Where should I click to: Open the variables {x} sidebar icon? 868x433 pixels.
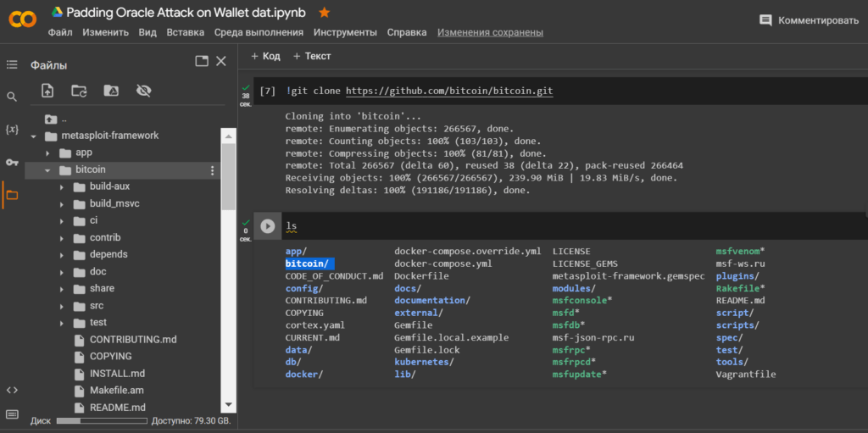tap(12, 130)
